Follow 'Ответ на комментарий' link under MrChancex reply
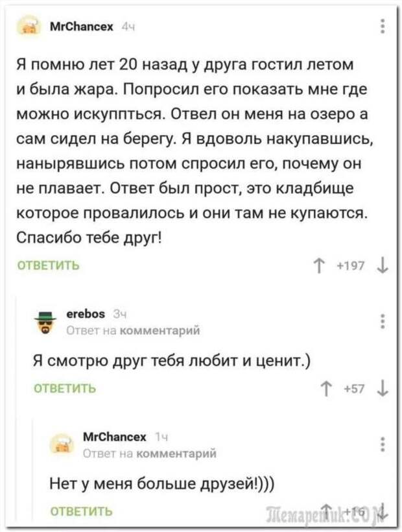 150,453
